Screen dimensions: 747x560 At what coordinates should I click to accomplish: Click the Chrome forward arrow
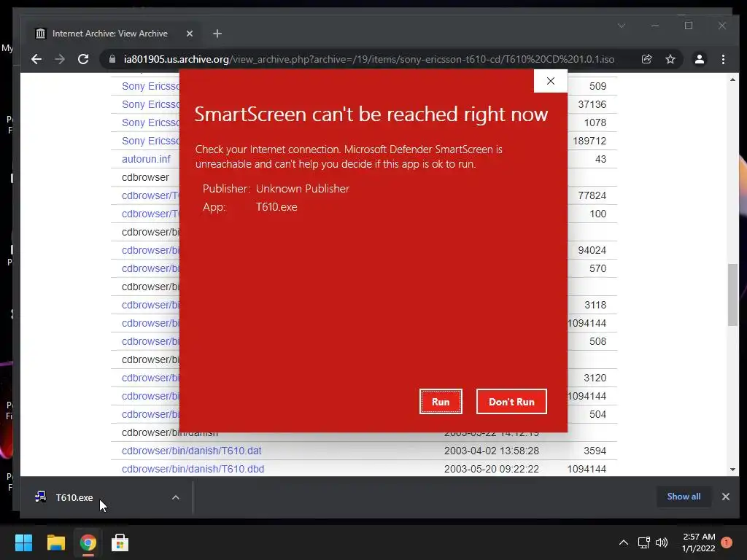(60, 59)
